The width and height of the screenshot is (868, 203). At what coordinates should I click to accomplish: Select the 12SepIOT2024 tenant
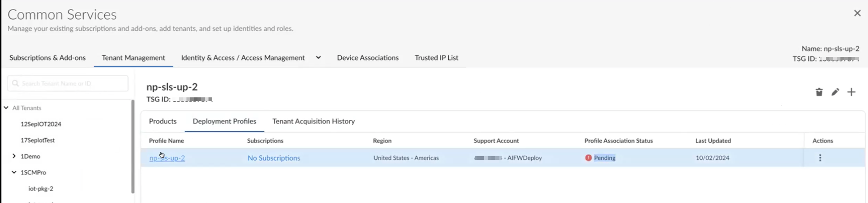pyautogui.click(x=41, y=124)
